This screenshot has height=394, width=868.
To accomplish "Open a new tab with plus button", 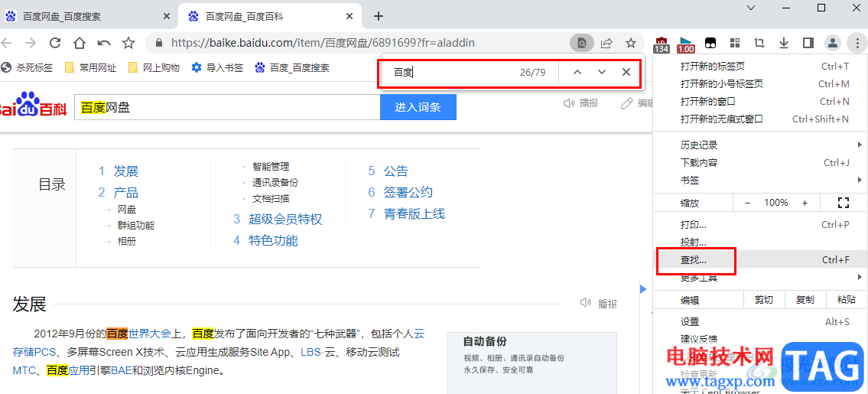I will [379, 16].
